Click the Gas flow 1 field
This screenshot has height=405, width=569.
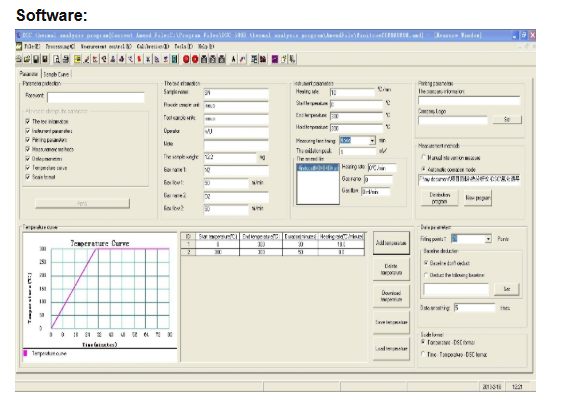pos(226,183)
